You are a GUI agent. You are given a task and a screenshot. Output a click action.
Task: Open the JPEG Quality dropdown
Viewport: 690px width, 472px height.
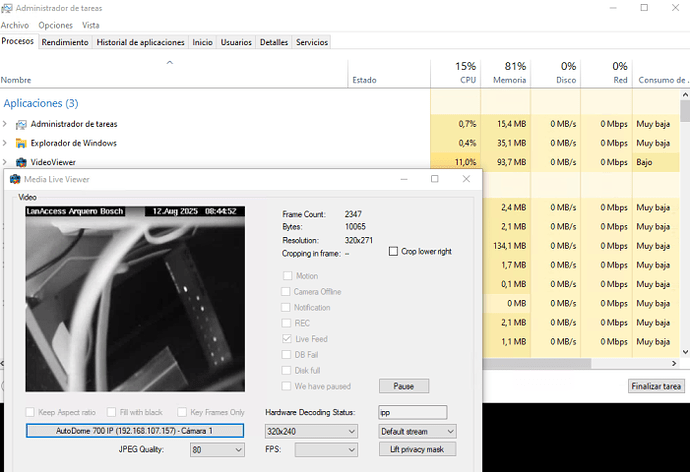217,450
